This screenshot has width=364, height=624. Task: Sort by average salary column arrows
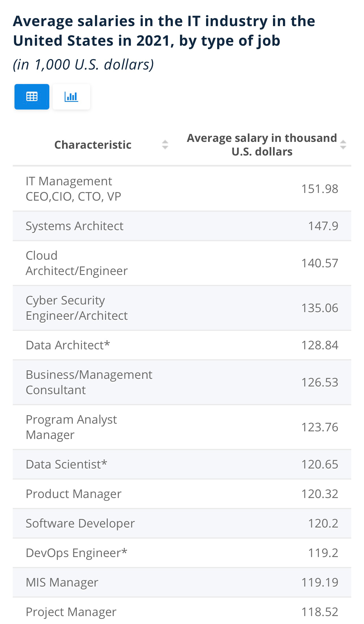343,145
